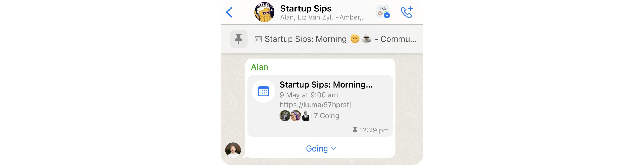Open Alan's profile photo beside message
This screenshot has width=644, height=165.
coord(233,150)
